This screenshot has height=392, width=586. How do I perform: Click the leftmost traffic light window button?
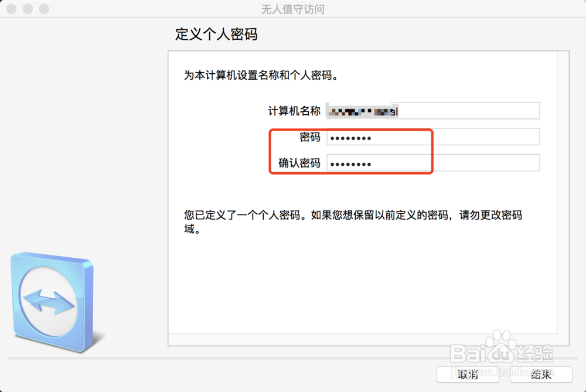pos(11,9)
